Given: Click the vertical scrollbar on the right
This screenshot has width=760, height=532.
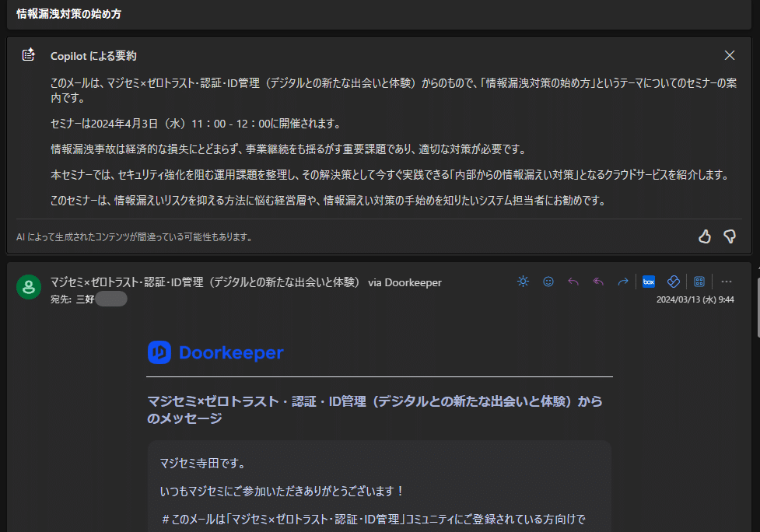Looking at the screenshot, I should coord(758,308).
